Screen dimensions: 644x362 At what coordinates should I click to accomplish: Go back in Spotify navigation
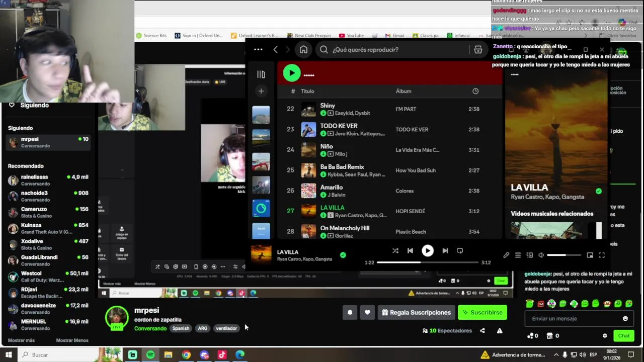point(275,49)
